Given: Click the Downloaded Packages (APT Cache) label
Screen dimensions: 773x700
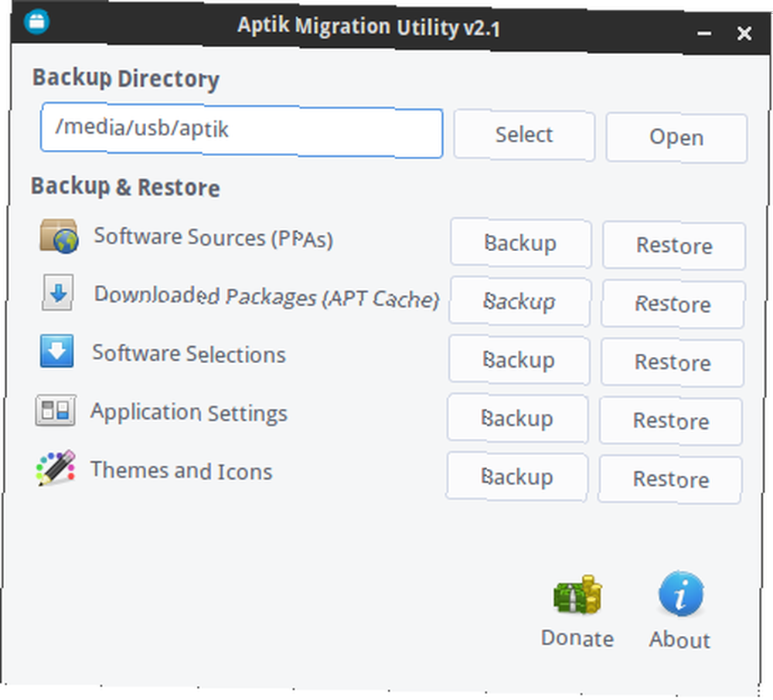Looking at the screenshot, I should tap(266, 297).
